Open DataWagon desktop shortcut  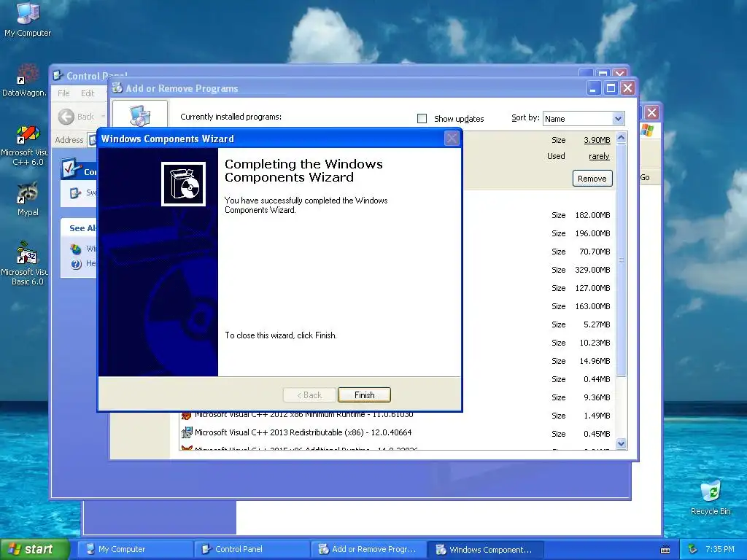(x=24, y=80)
